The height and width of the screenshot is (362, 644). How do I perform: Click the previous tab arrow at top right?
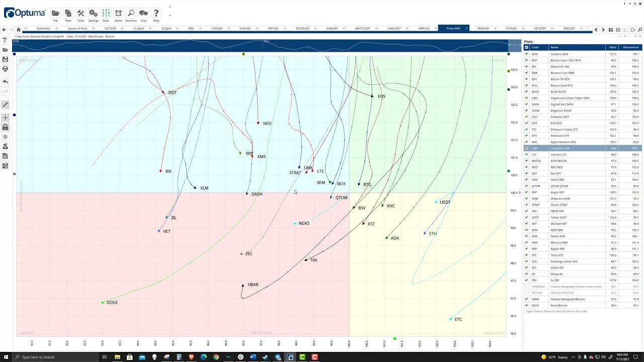tap(596, 30)
